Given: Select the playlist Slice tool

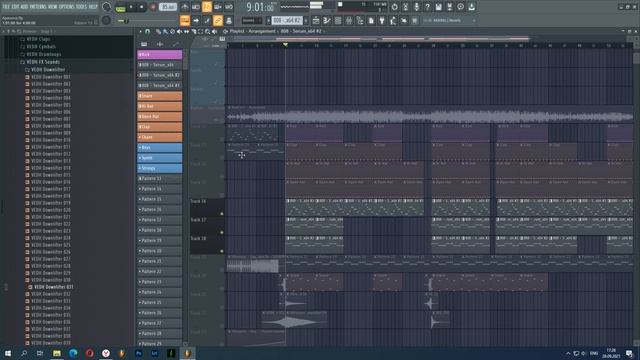Looking at the screenshot, I should (x=193, y=31).
